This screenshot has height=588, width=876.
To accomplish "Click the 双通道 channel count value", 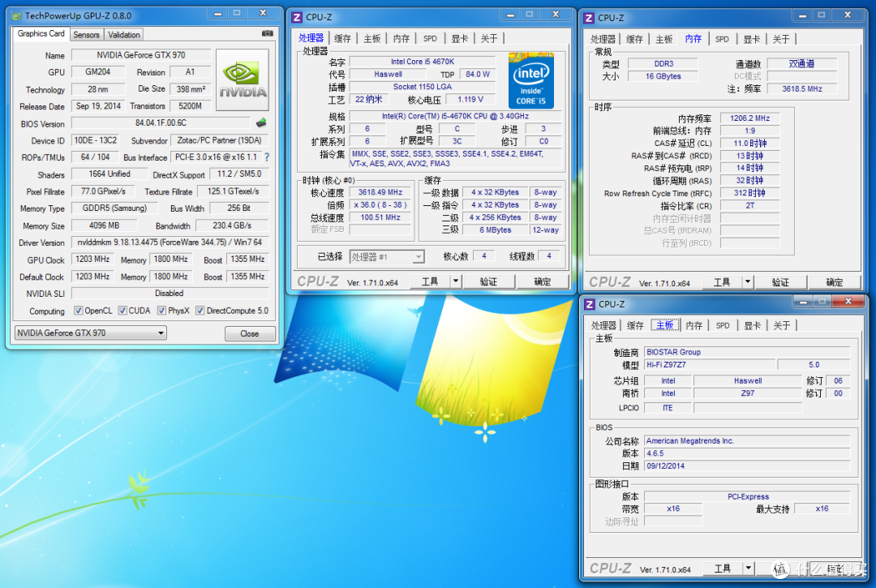I will click(x=801, y=64).
